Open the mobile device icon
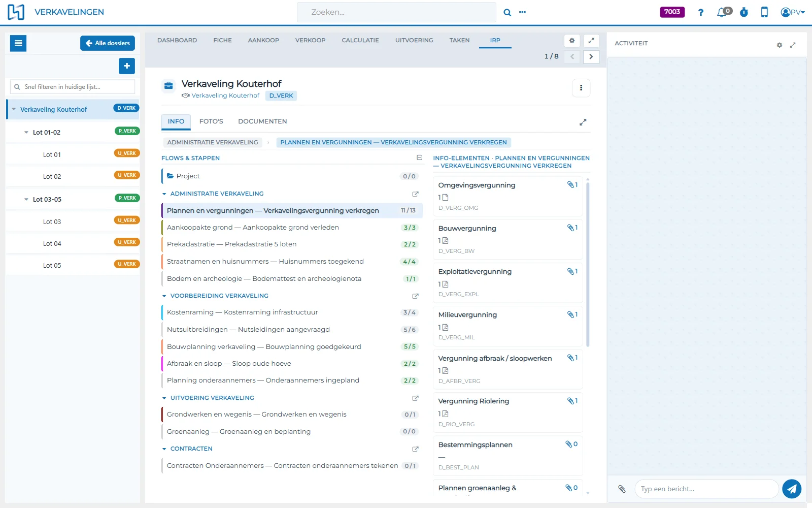The image size is (812, 508). click(x=764, y=12)
